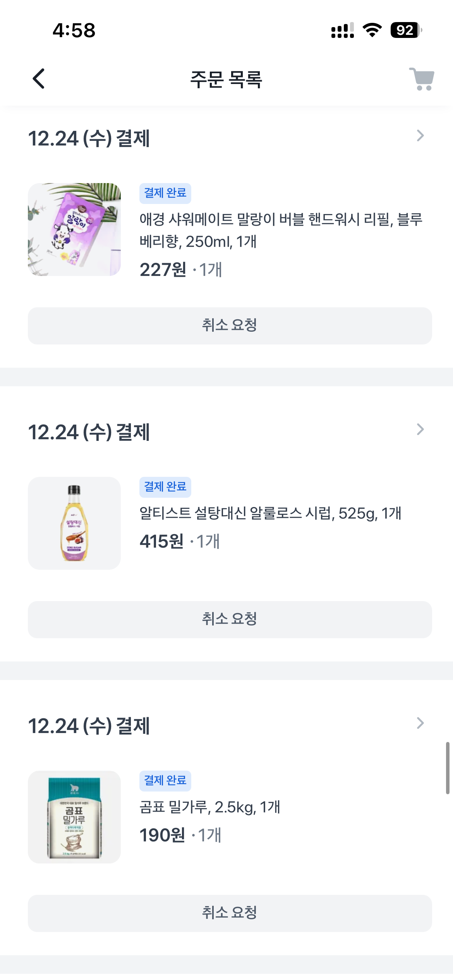The width and height of the screenshot is (453, 980).
Task: Tap the back arrow icon
Action: [x=39, y=79]
